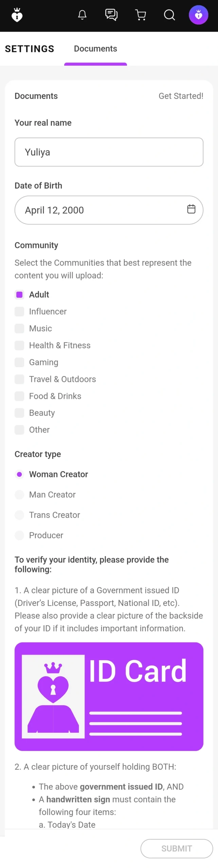Open the purple profile avatar
This screenshot has height=868, width=218.
tap(198, 15)
